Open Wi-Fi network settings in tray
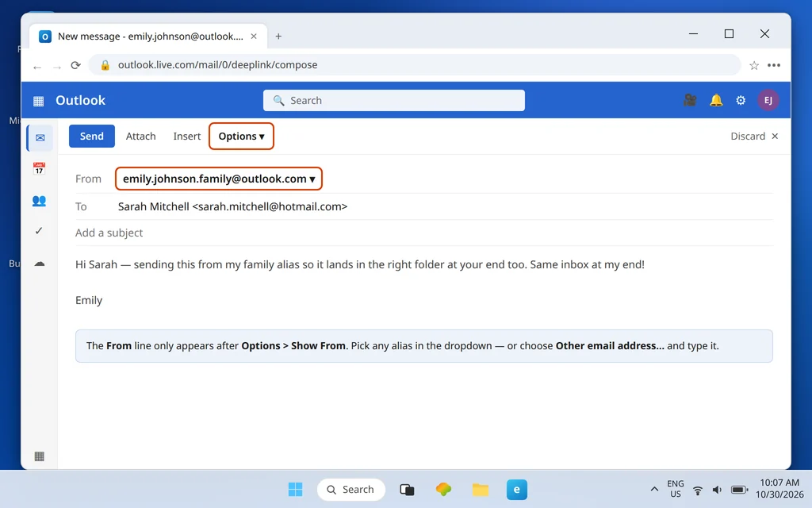Image resolution: width=812 pixels, height=508 pixels. 698,490
